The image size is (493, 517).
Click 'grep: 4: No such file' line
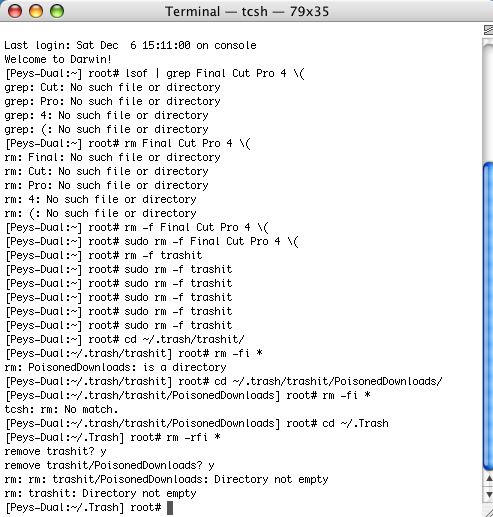click(106, 115)
